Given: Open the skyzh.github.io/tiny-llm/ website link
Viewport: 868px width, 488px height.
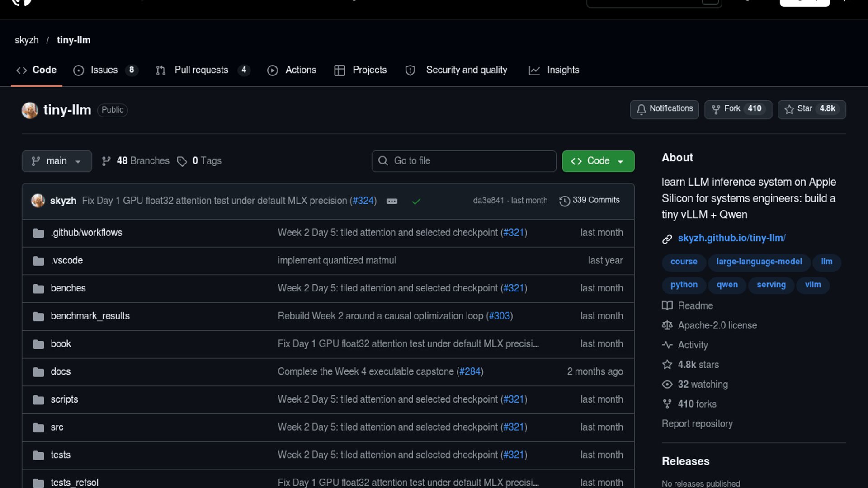Looking at the screenshot, I should (x=731, y=238).
